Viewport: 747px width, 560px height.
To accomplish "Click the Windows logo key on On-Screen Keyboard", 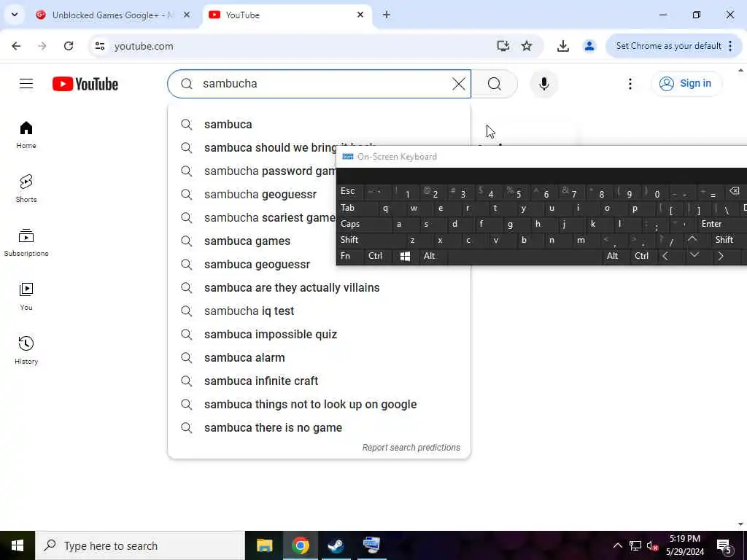I will (405, 256).
